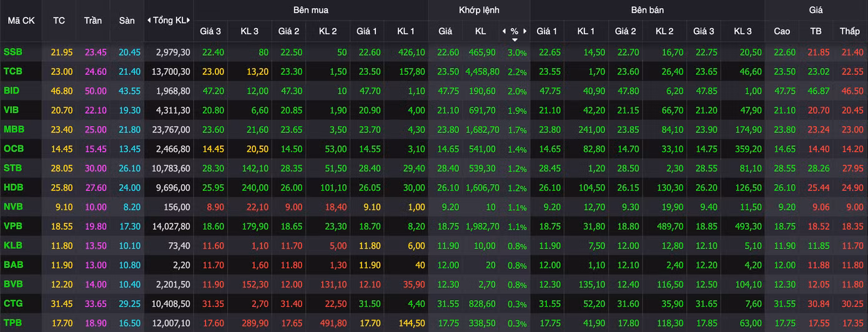
Task: Sort by the Trần ceiling header
Action: tap(93, 21)
